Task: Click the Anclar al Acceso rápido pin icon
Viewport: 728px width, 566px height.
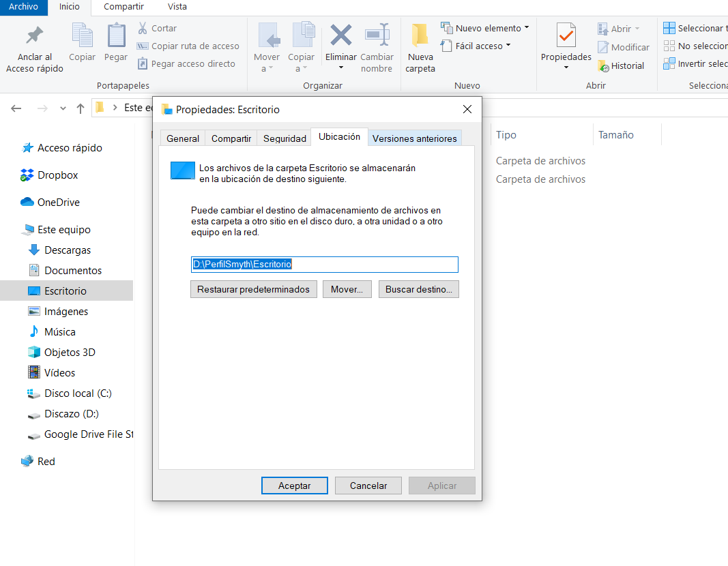Action: [34, 35]
